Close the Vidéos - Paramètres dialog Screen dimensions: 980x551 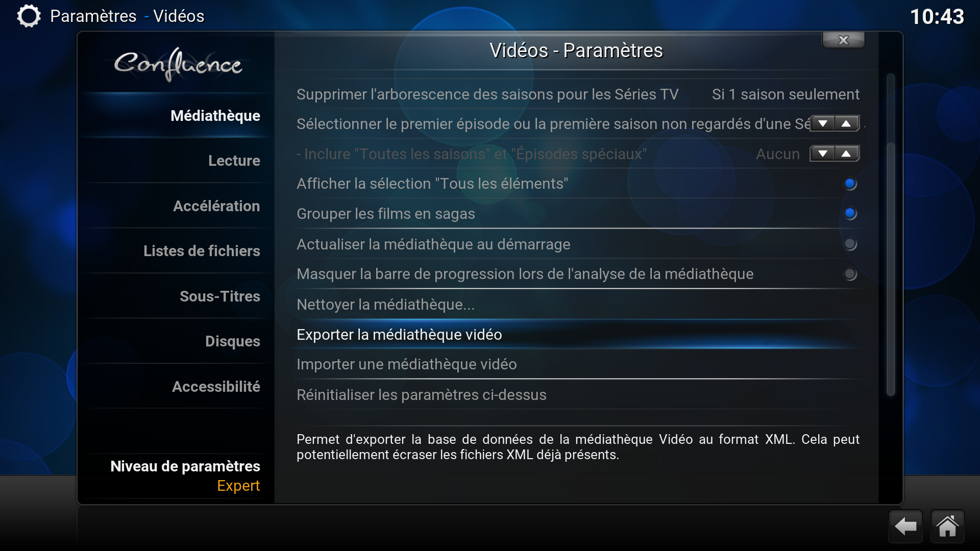(x=843, y=40)
